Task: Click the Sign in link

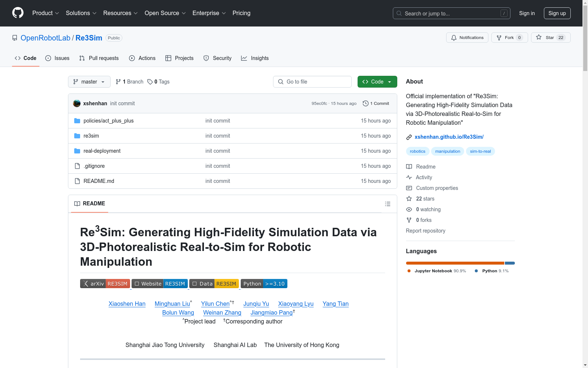Action: tap(527, 13)
